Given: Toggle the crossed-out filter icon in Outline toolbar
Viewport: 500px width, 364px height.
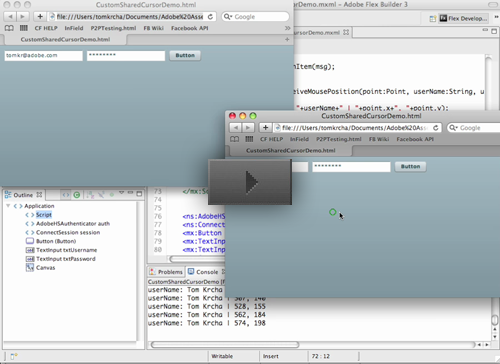Looking at the screenshot, I should tap(101, 195).
